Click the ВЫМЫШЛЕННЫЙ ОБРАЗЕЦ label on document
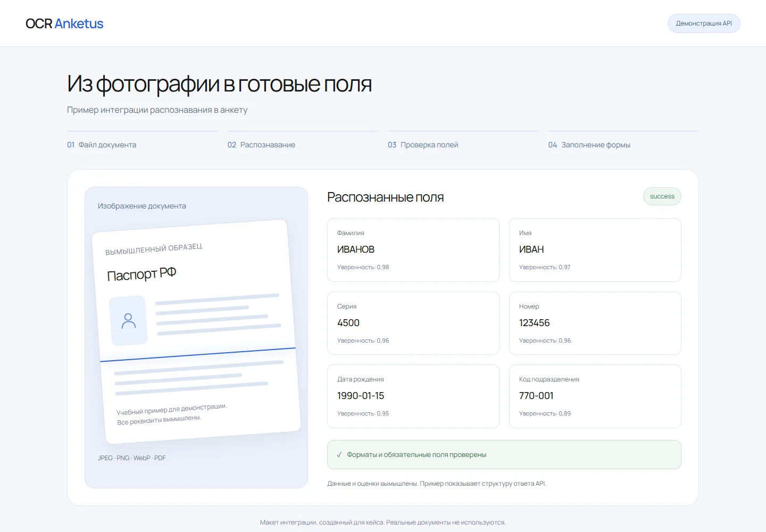Image resolution: width=766 pixels, height=532 pixels. click(x=154, y=249)
